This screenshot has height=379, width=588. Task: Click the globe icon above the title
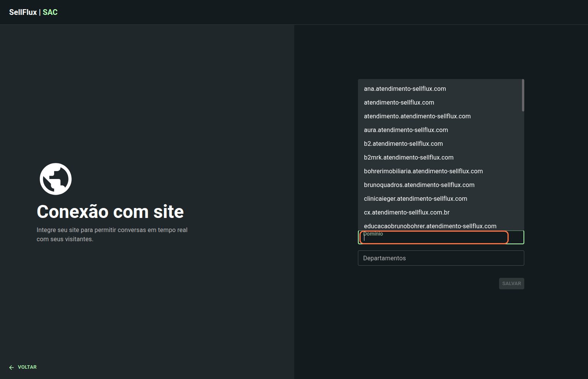(x=56, y=179)
